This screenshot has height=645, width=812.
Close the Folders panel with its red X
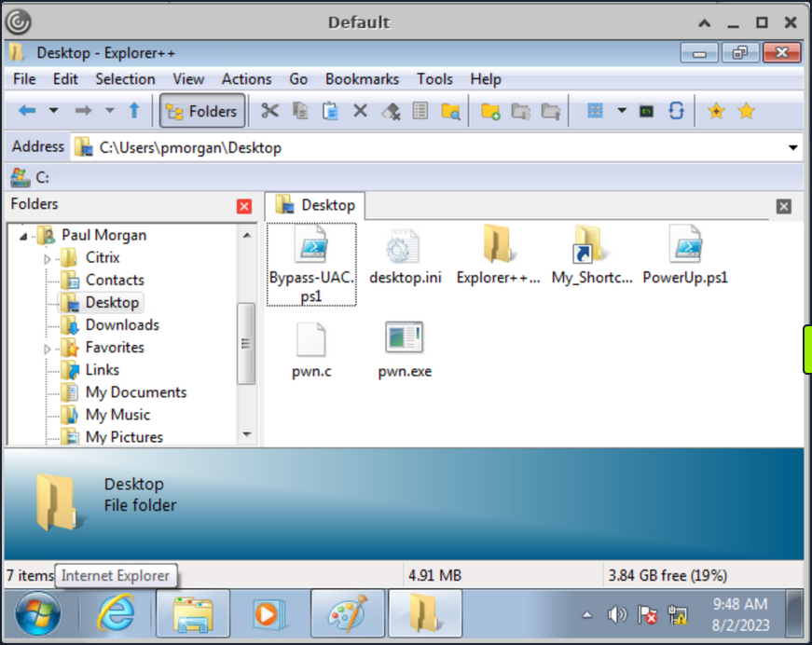click(243, 206)
